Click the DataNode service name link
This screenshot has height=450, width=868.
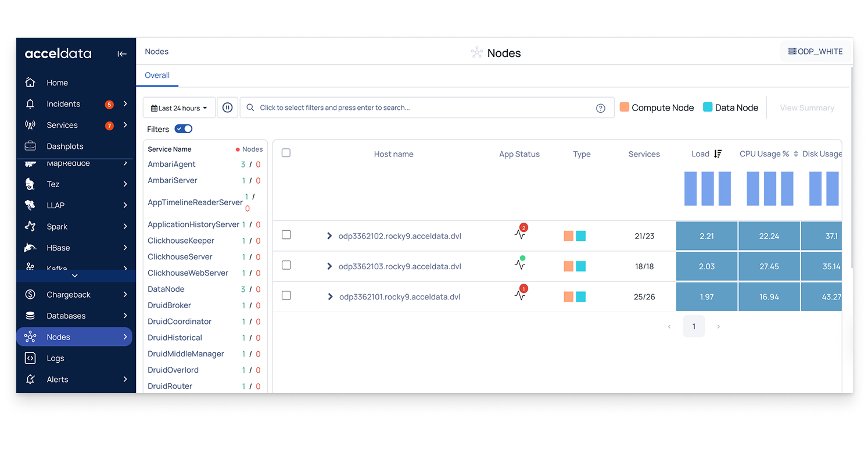[x=166, y=289]
